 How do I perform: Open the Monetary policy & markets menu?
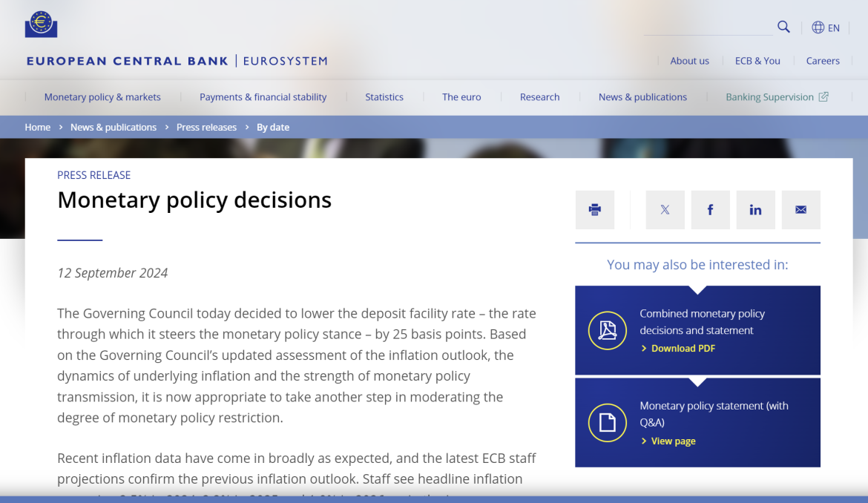point(102,97)
